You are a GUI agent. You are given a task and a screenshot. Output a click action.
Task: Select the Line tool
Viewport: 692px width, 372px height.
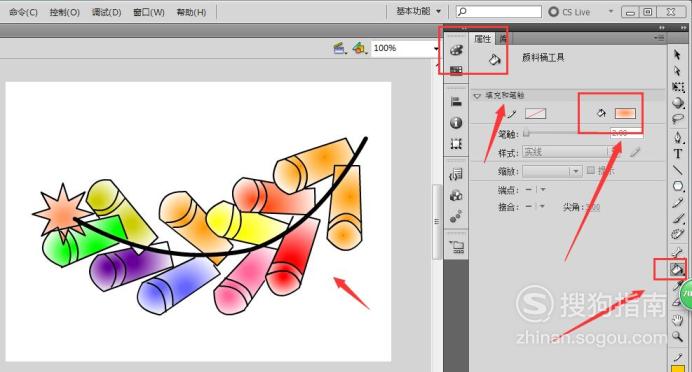coord(677,170)
